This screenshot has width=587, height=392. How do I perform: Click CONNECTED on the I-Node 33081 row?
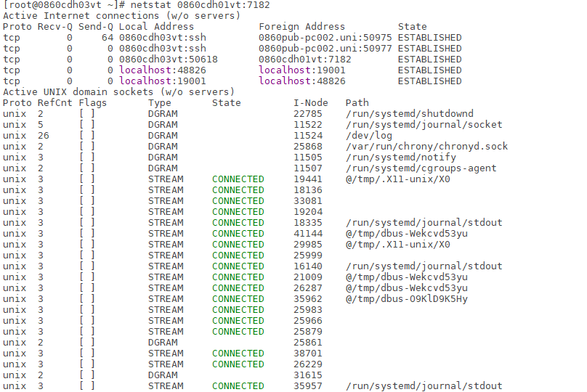pyautogui.click(x=238, y=201)
